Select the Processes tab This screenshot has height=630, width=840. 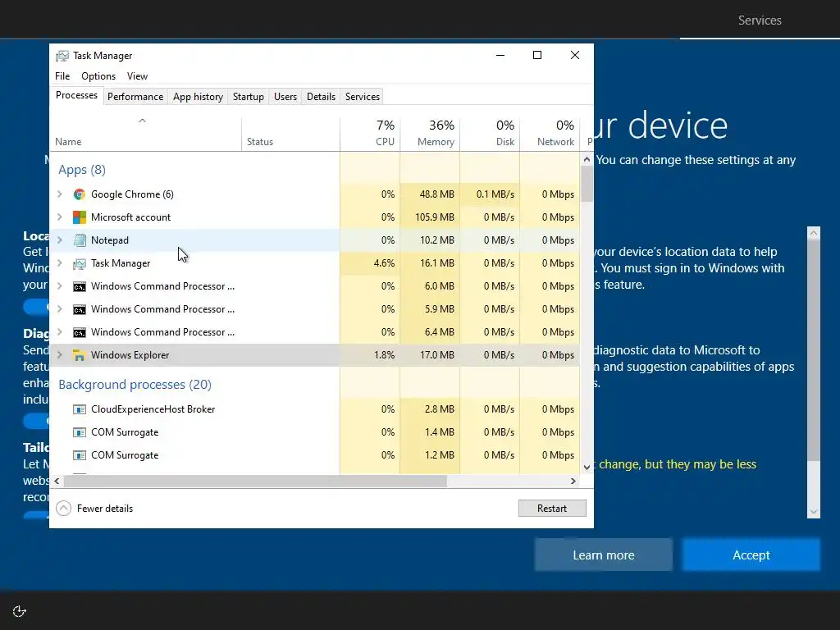76,95
